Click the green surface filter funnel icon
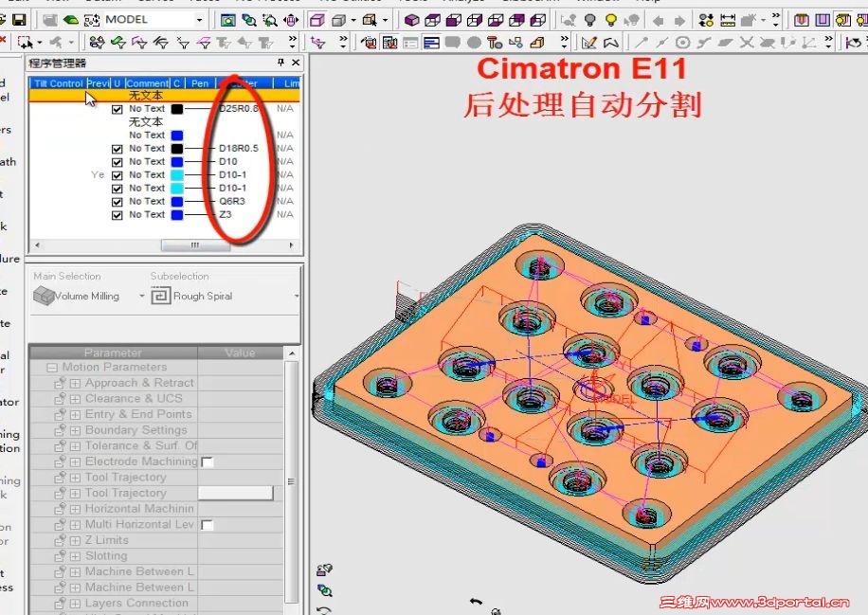 [x=118, y=42]
